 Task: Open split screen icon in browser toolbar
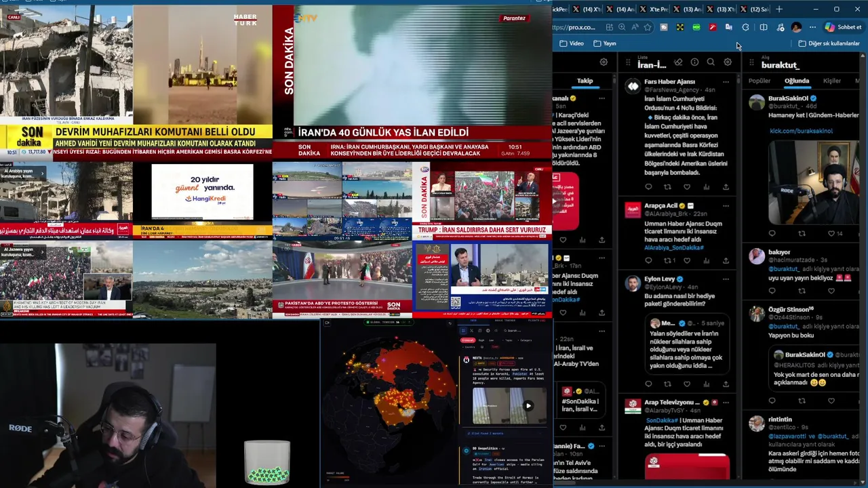tap(764, 27)
